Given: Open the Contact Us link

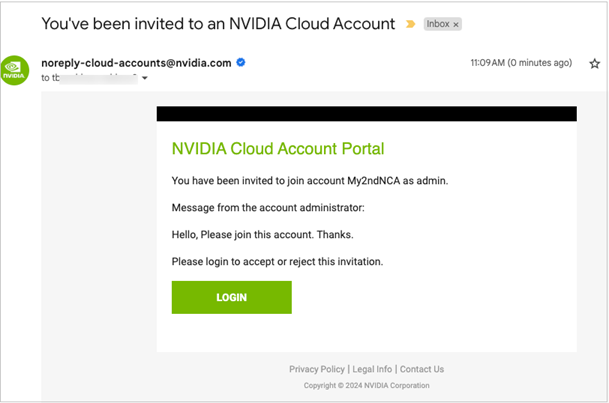Looking at the screenshot, I should (422, 369).
